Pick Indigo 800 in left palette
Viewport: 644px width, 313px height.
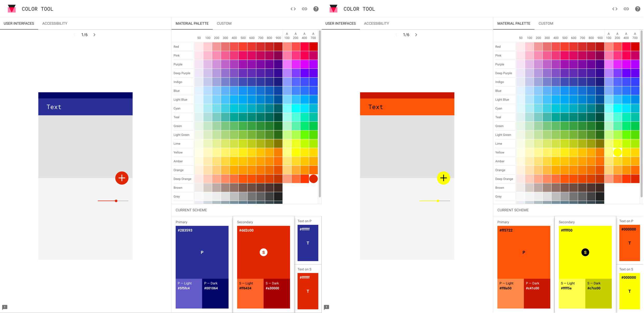tap(270, 82)
